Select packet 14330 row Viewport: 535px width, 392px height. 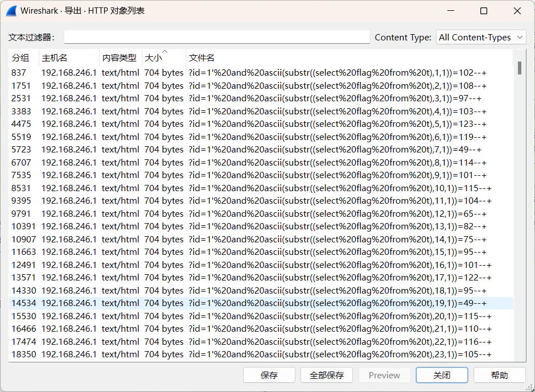coord(261,290)
